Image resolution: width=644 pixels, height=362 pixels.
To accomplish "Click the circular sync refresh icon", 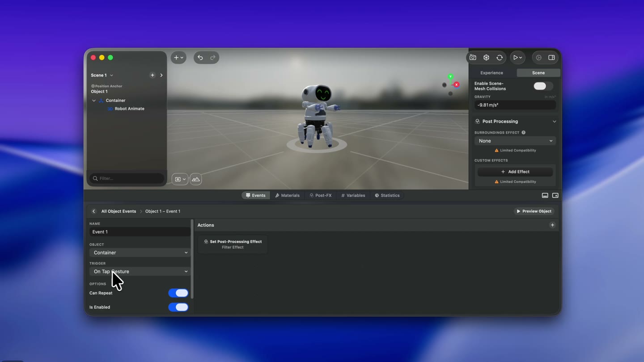I will point(500,58).
